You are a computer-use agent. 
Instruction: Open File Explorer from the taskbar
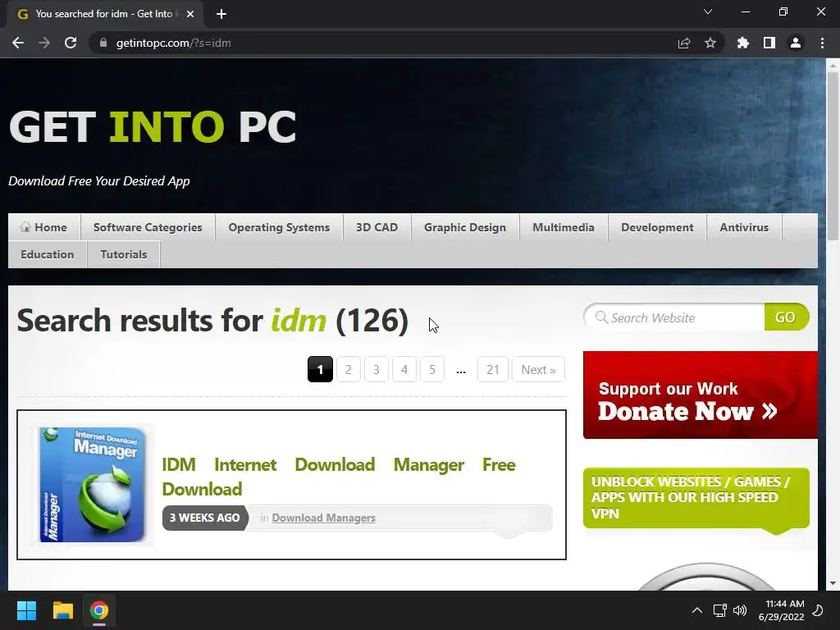[62, 610]
